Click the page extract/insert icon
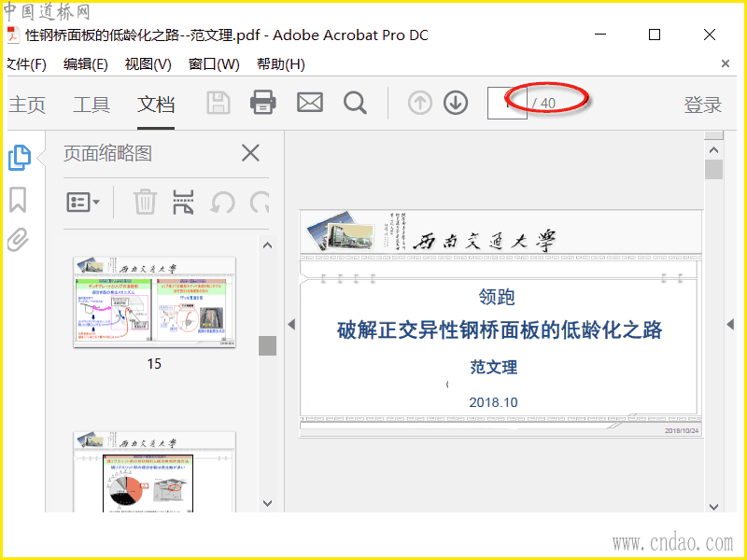The image size is (747, 560). point(183,202)
